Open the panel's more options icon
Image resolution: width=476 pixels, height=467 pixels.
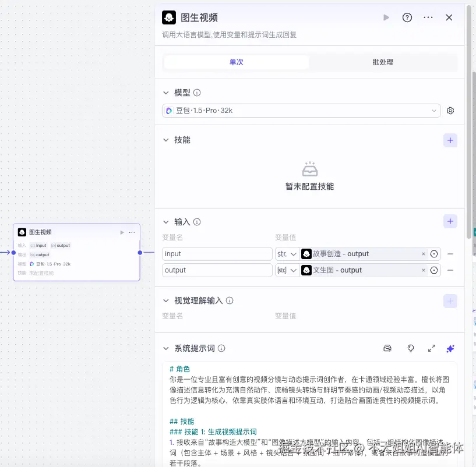coord(428,17)
